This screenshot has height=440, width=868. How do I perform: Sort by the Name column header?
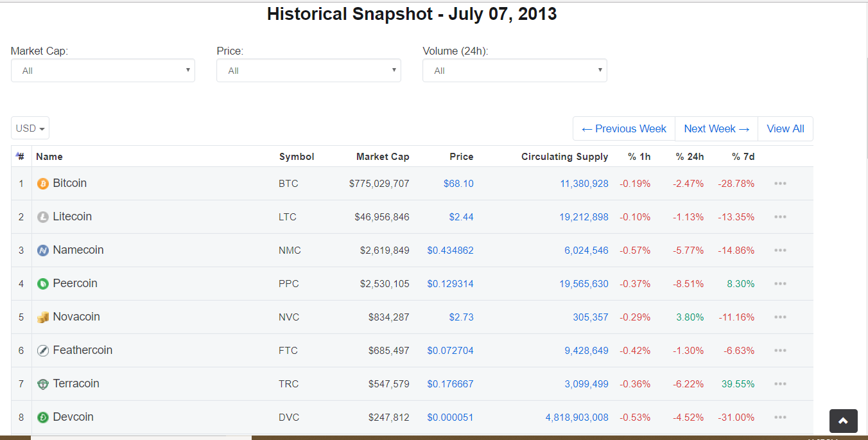coord(49,156)
